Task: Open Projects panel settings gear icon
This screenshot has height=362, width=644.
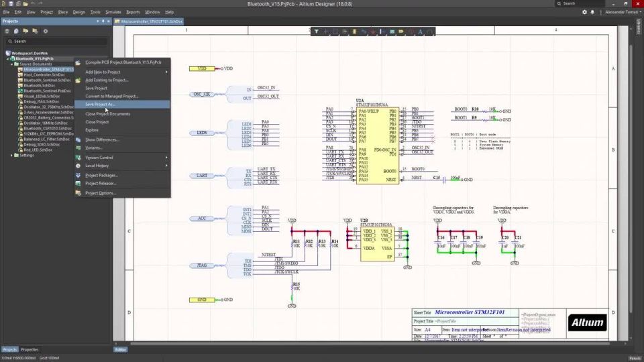Action: point(46,31)
